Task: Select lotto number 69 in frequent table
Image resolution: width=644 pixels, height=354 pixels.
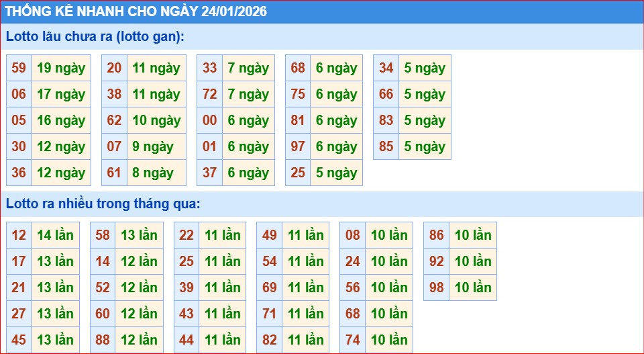Action: point(270,287)
